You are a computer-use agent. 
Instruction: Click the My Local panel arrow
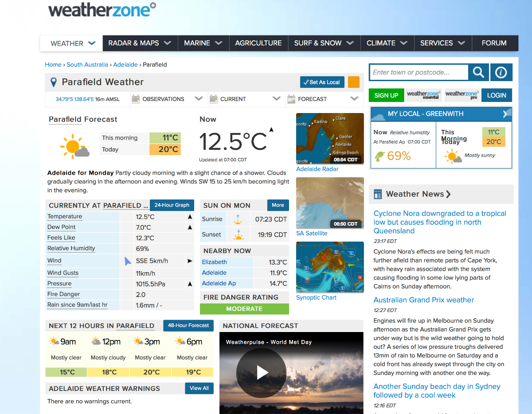pos(506,114)
